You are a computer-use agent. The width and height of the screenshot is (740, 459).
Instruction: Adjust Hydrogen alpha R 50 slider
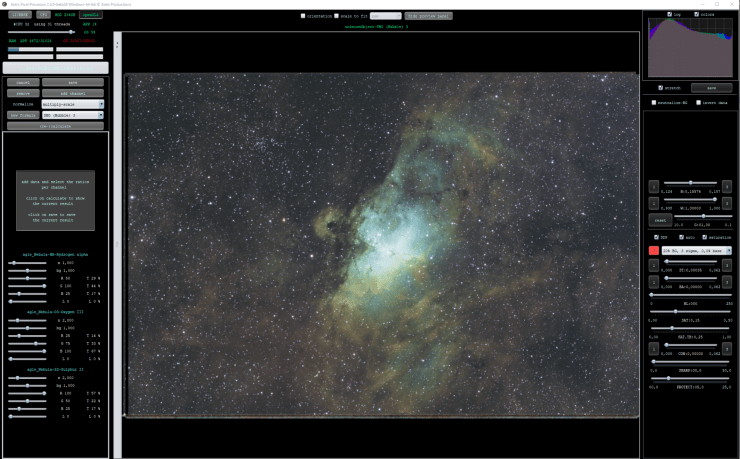tap(27, 278)
